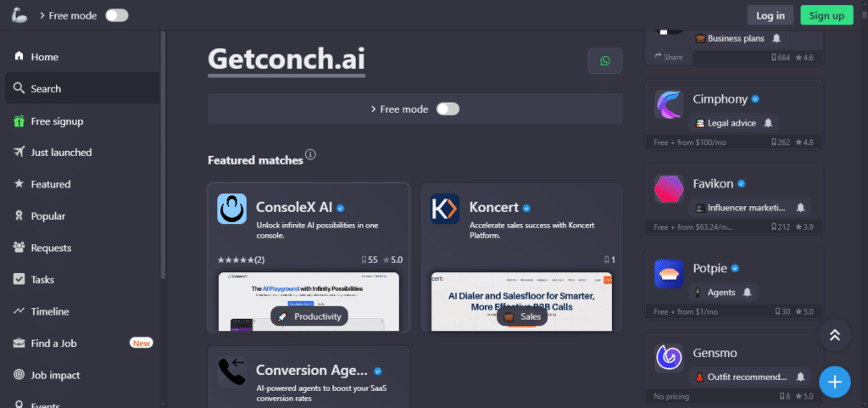Click the Sign up button
This screenshot has height=408, width=868.
point(826,15)
